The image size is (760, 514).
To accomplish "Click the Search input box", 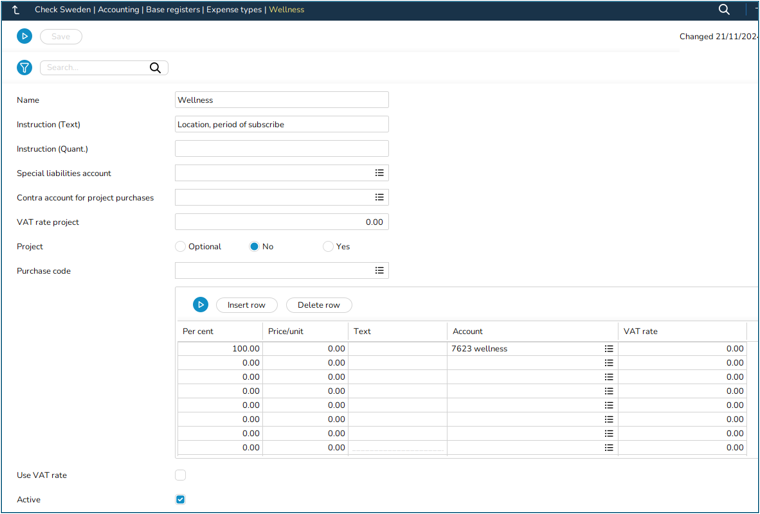I will 104,67.
